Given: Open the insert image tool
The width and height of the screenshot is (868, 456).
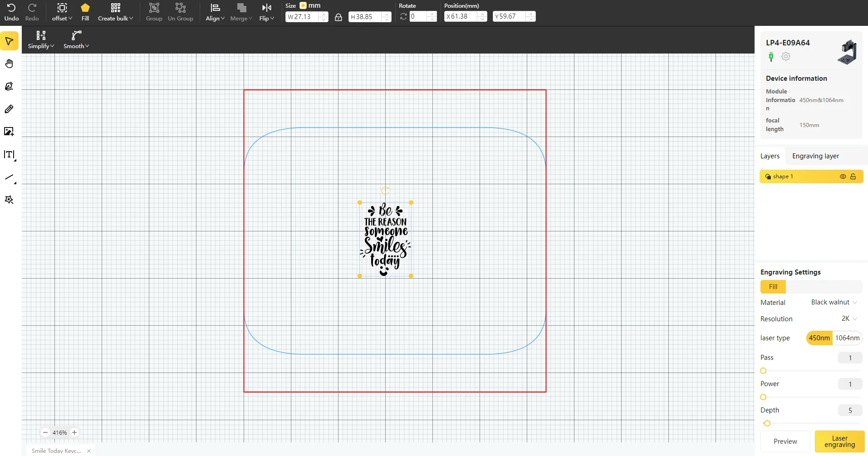Looking at the screenshot, I should (9, 132).
